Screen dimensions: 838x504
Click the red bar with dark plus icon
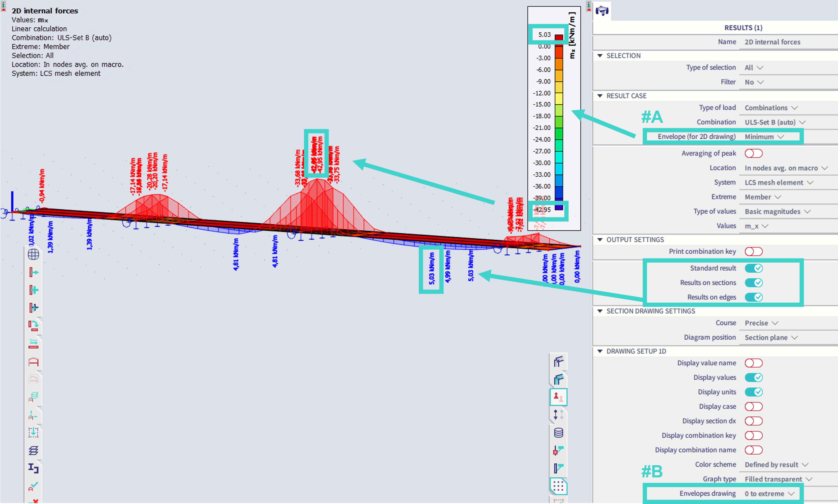click(33, 308)
